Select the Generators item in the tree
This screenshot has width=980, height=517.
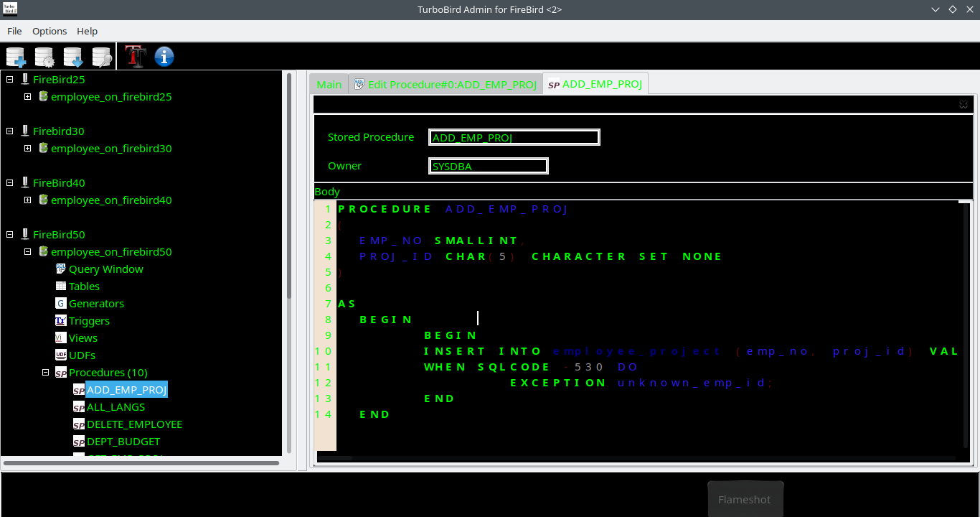[x=96, y=303]
